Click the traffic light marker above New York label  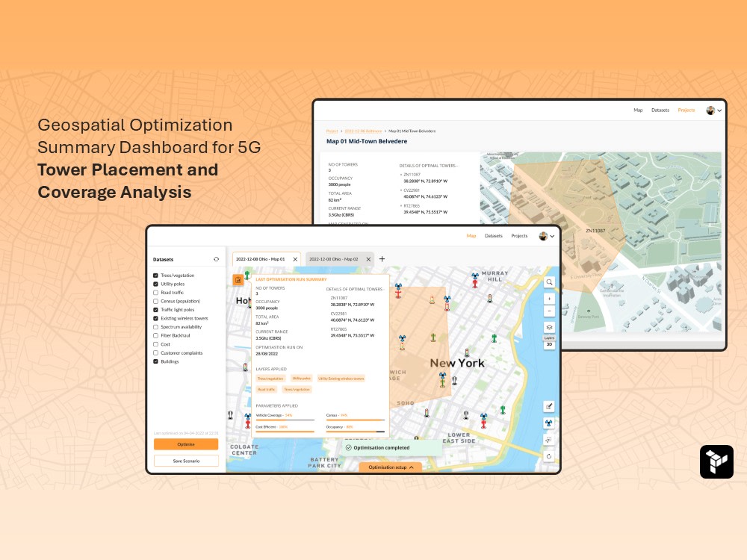467,353
